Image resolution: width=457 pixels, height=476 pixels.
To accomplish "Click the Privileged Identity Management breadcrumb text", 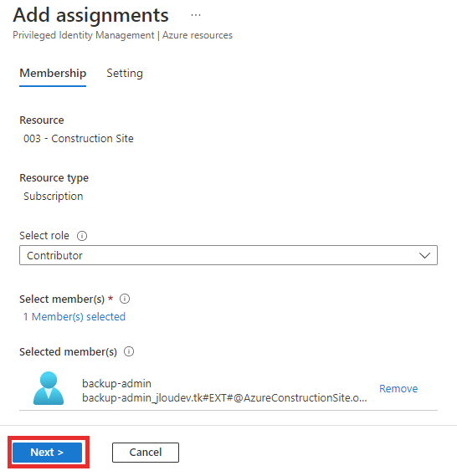I will (84, 35).
